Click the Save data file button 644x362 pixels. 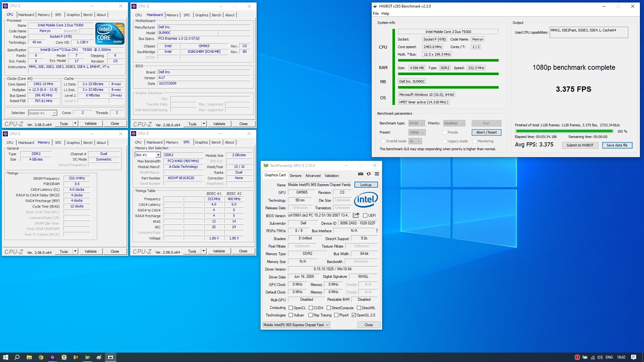coord(617,145)
